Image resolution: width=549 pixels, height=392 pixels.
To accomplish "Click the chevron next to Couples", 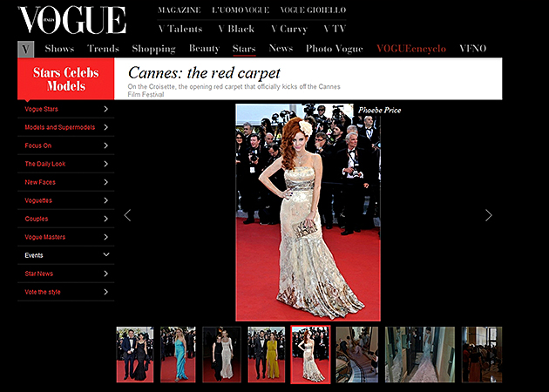I will tap(105, 219).
